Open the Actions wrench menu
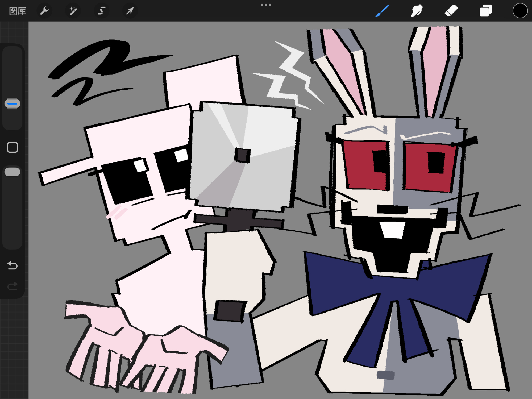This screenshot has width=532, height=399. coord(44,11)
